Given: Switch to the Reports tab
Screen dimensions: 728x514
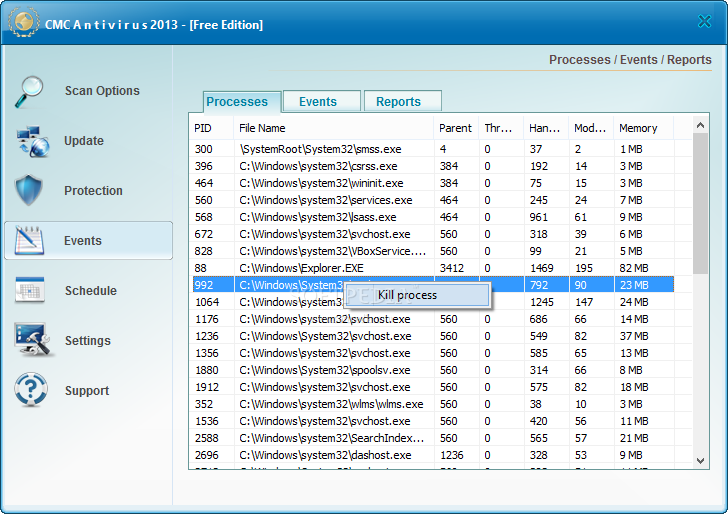Looking at the screenshot, I should click(402, 101).
